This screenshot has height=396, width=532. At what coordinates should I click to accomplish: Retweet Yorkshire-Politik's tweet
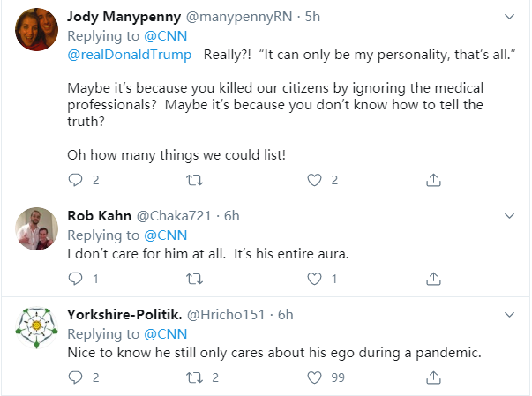(x=195, y=377)
